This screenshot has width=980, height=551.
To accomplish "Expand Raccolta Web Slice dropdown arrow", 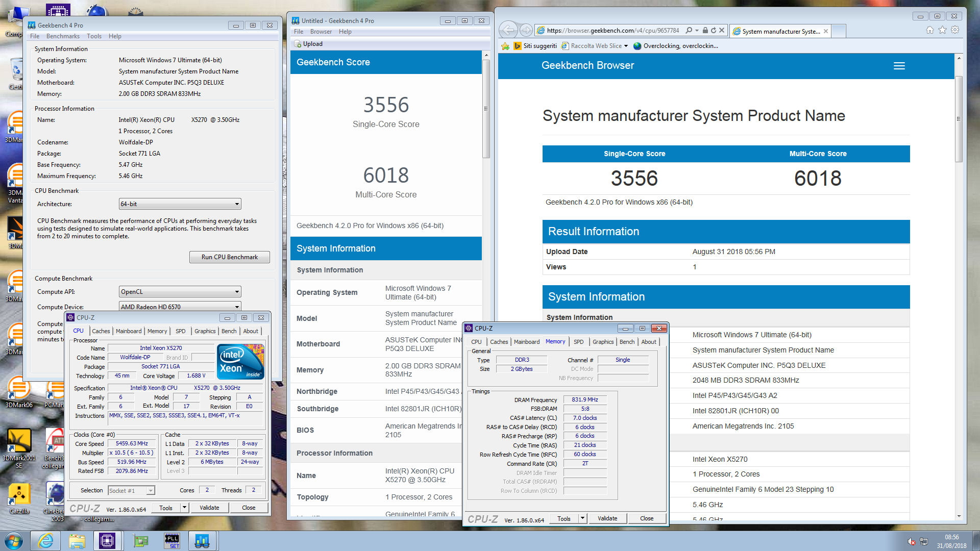I will point(626,46).
